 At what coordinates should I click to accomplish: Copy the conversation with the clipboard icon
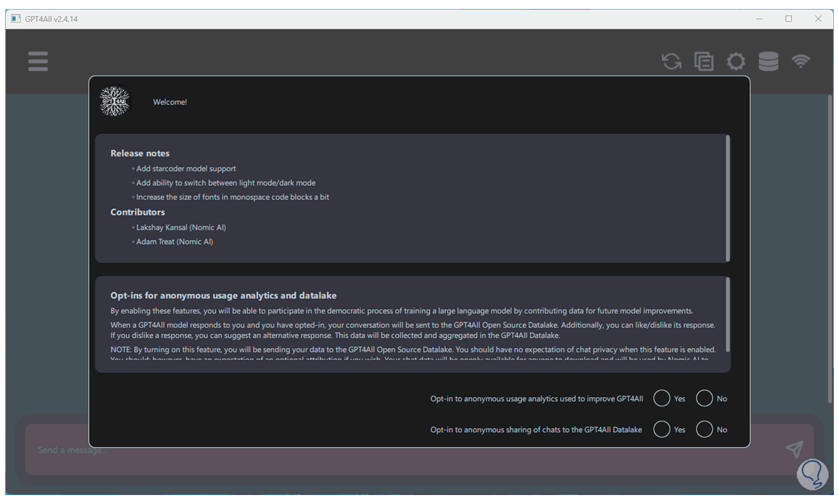pyautogui.click(x=704, y=61)
